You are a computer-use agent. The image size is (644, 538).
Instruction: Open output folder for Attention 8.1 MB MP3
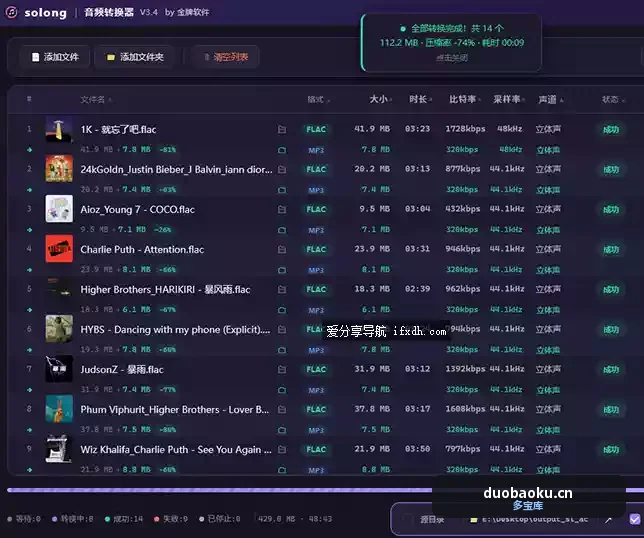[x=282, y=270]
